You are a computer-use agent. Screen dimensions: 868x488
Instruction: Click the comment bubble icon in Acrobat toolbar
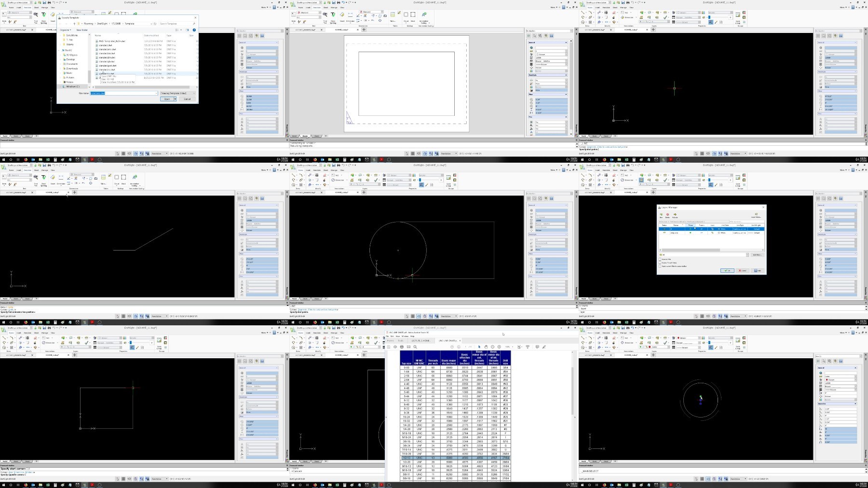[x=537, y=347]
